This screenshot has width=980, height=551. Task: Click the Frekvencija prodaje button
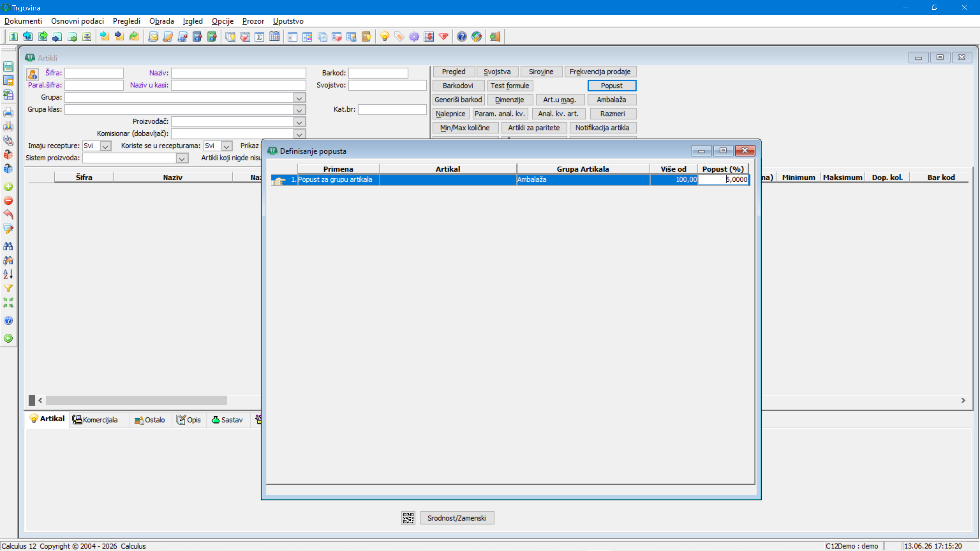[x=600, y=71]
